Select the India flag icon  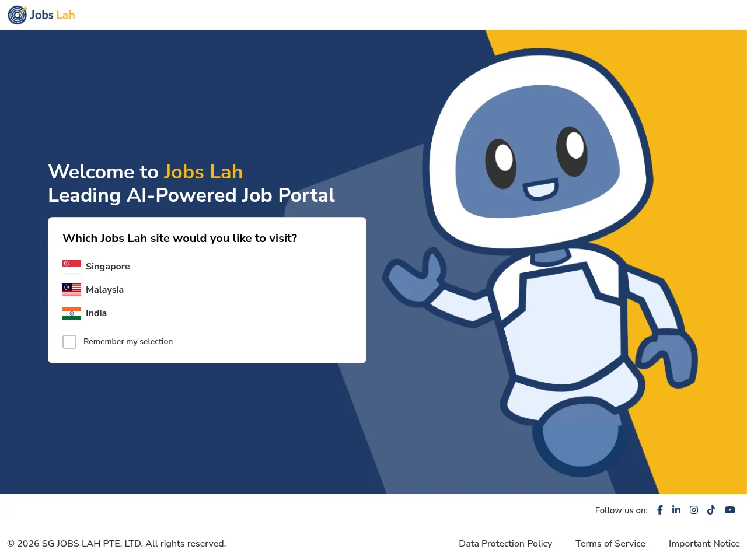point(72,313)
